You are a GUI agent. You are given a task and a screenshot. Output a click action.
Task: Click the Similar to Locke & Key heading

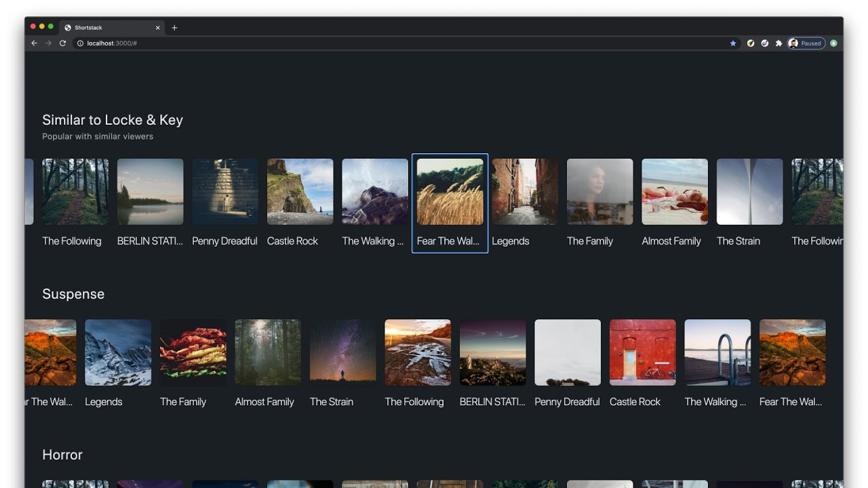click(x=113, y=120)
